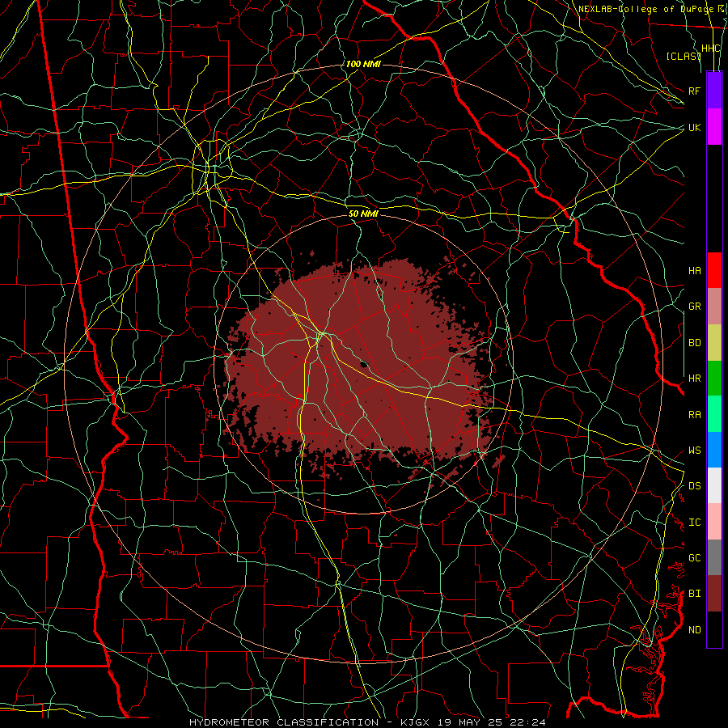Image resolution: width=728 pixels, height=728 pixels.
Task: Click the gray GC legend color swatch
Action: click(714, 557)
